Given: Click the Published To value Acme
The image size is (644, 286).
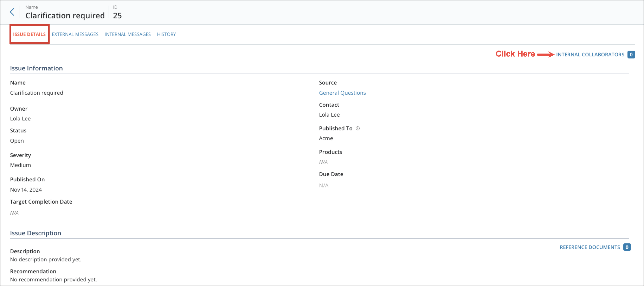Looking at the screenshot, I should tap(326, 138).
